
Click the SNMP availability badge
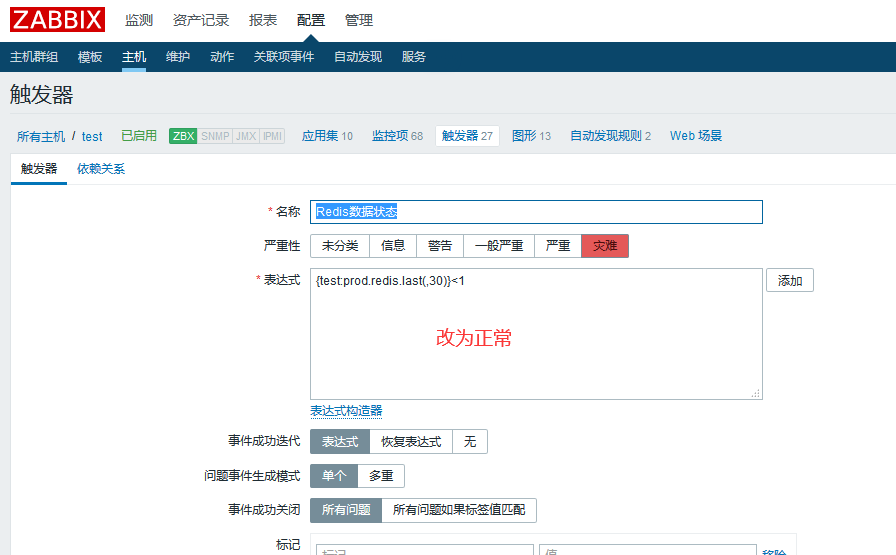pyautogui.click(x=214, y=136)
